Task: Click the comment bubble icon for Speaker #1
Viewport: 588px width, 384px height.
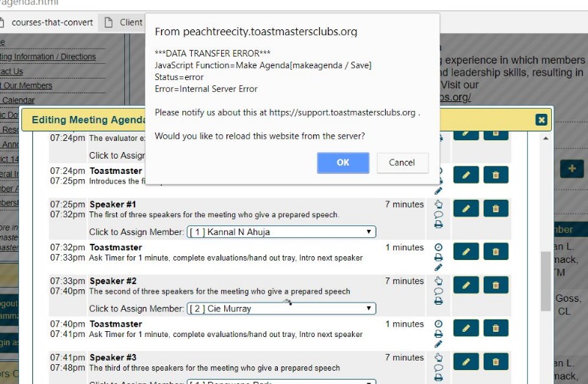Action: pyautogui.click(x=438, y=214)
